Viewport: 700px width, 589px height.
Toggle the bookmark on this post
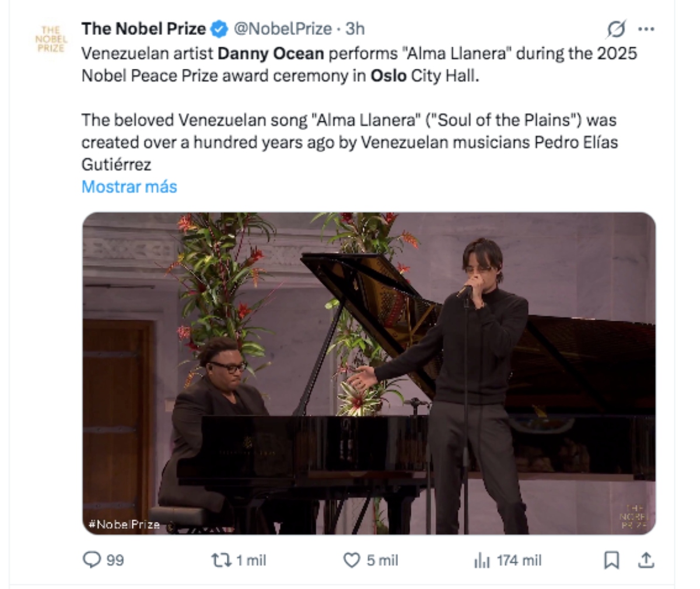pos(611,560)
